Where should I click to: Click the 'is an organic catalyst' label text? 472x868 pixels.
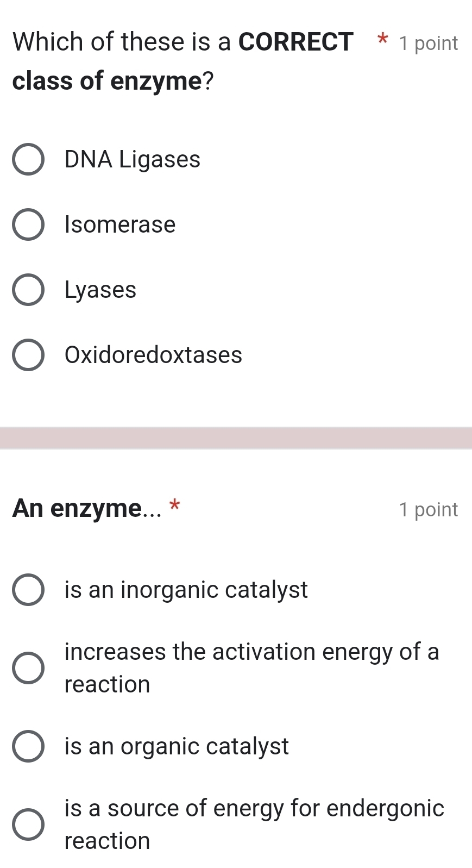(x=176, y=746)
